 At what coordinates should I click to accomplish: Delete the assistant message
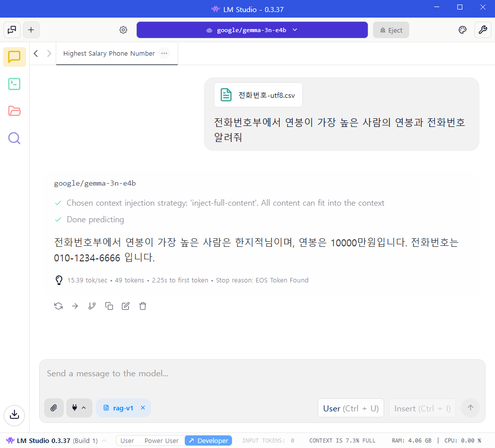(x=143, y=306)
